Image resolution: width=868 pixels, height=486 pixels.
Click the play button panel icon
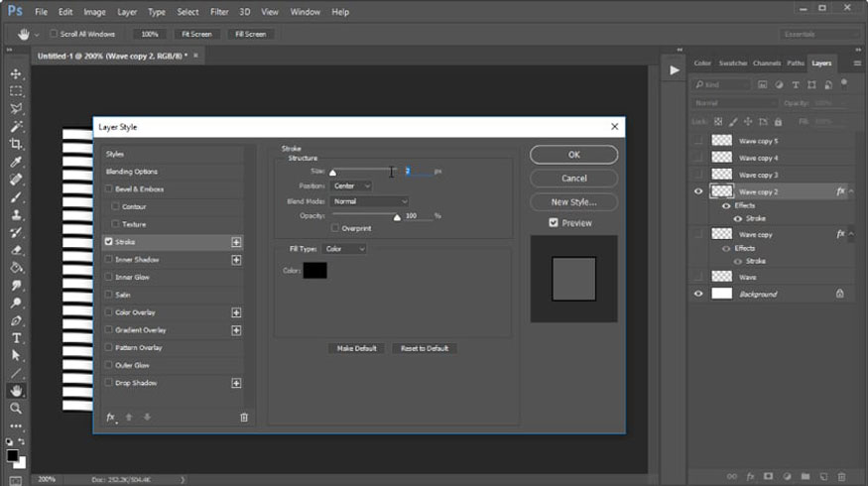point(675,70)
